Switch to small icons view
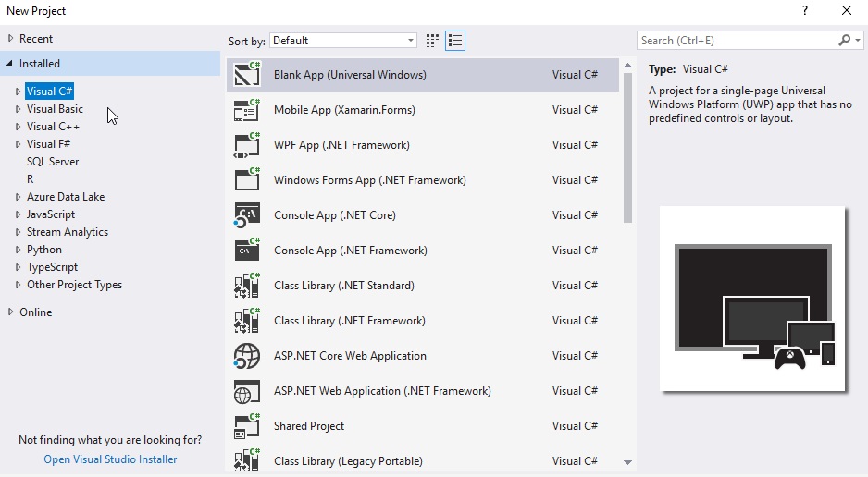The width and height of the screenshot is (868, 477). (x=432, y=41)
